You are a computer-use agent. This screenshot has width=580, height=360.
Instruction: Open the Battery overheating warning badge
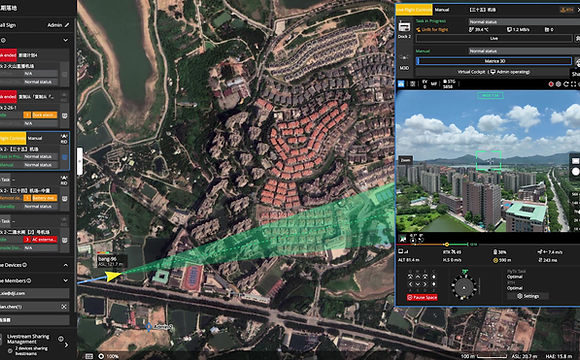click(x=40, y=198)
